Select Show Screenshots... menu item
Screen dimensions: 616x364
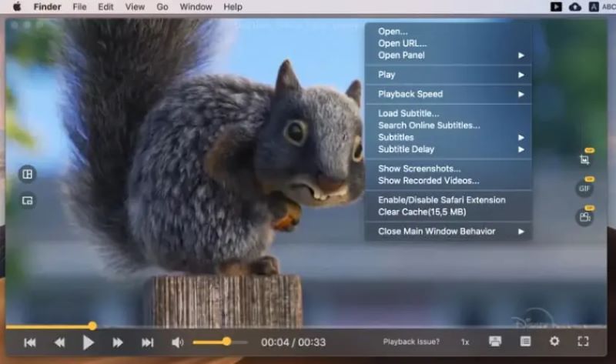(419, 169)
